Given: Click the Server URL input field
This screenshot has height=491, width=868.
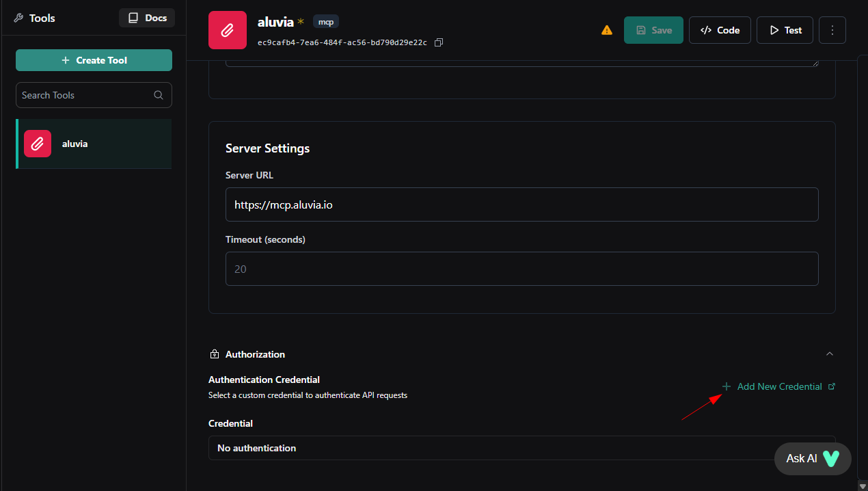Looking at the screenshot, I should click(x=521, y=204).
